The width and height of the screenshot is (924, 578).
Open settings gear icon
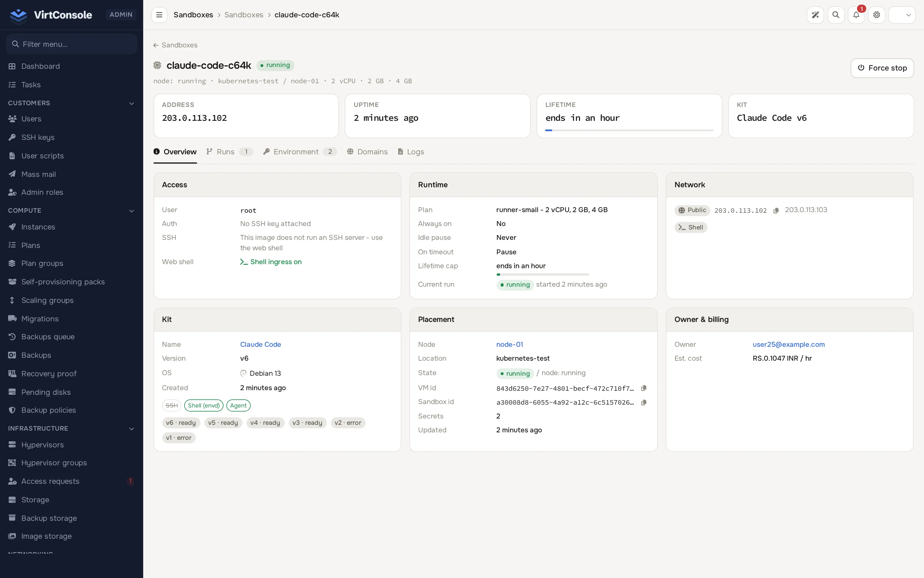[x=877, y=15]
